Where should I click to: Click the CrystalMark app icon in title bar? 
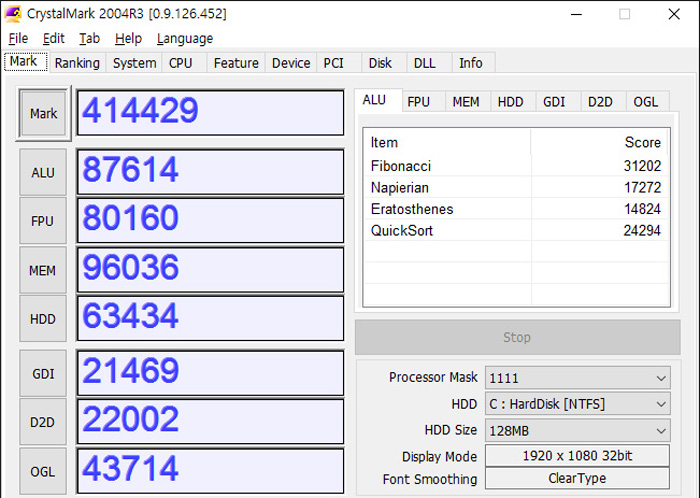click(13, 13)
